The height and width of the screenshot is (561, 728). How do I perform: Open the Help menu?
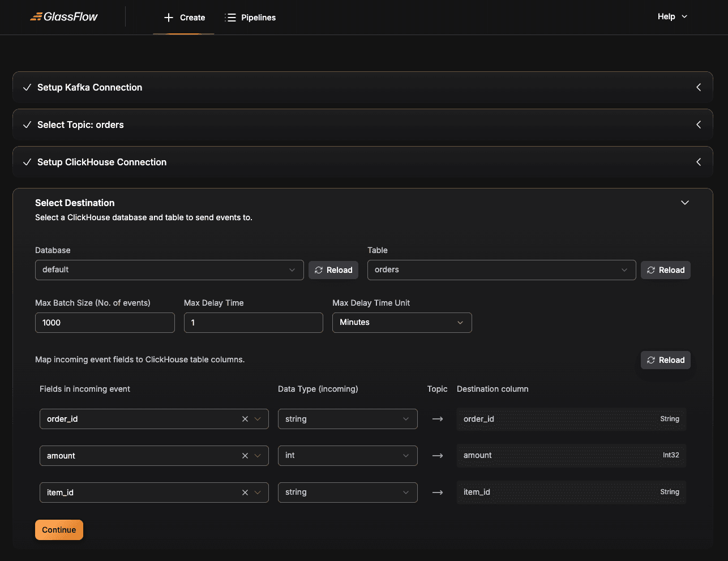673,16
